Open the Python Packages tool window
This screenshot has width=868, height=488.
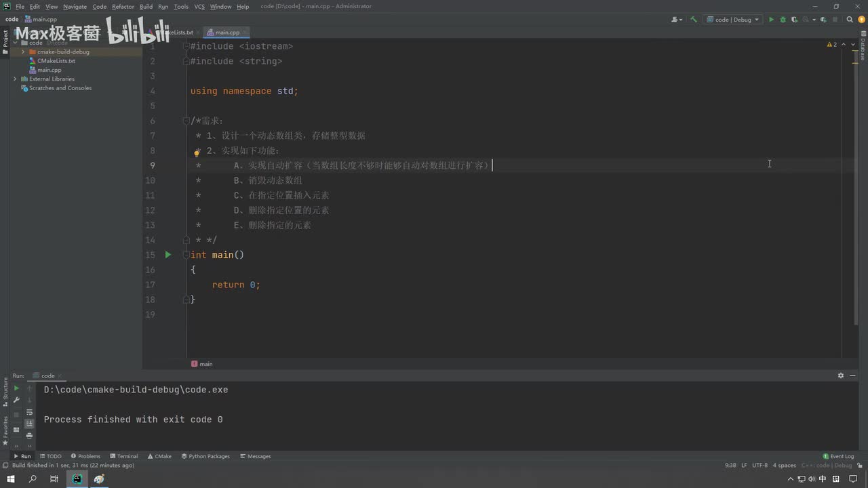click(x=205, y=456)
